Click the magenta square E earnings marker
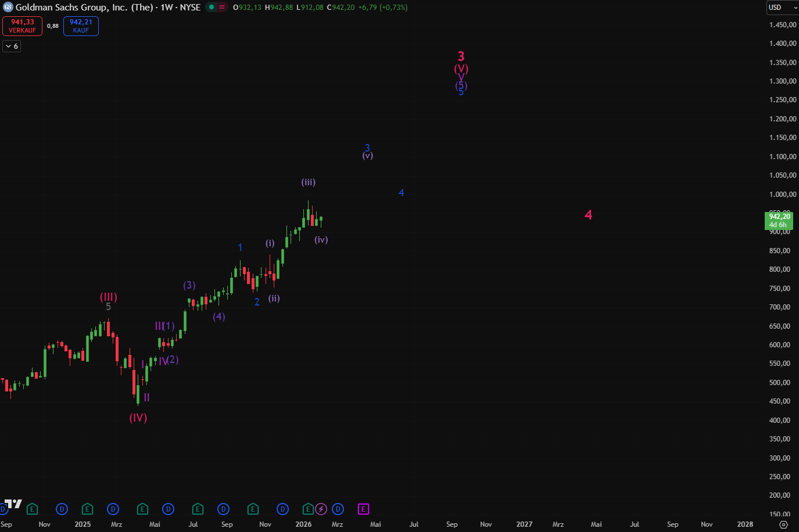This screenshot has height=532, width=799. coord(363,509)
